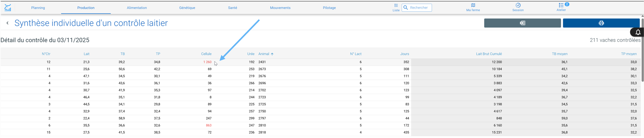Click TB moyen value 59,0
The height and width of the screenshot is (138, 644).
pyautogui.click(x=564, y=118)
